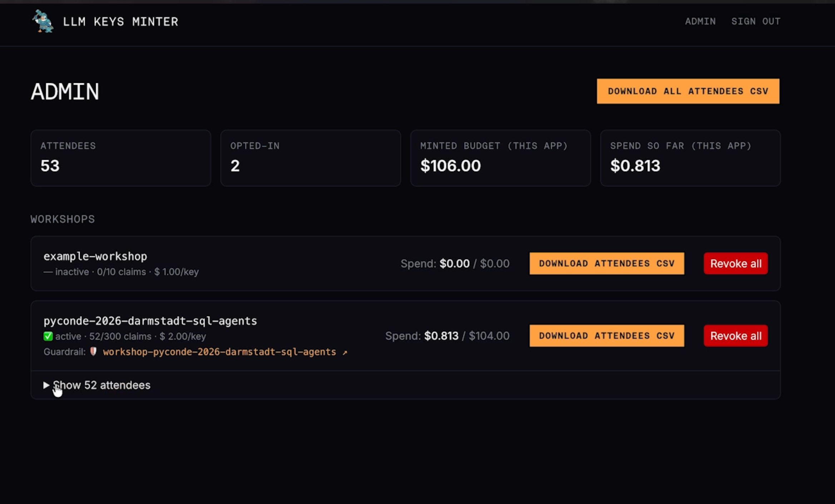Click the pyconde-2026-darmstadt-sql-agents workshop name

pyautogui.click(x=150, y=321)
